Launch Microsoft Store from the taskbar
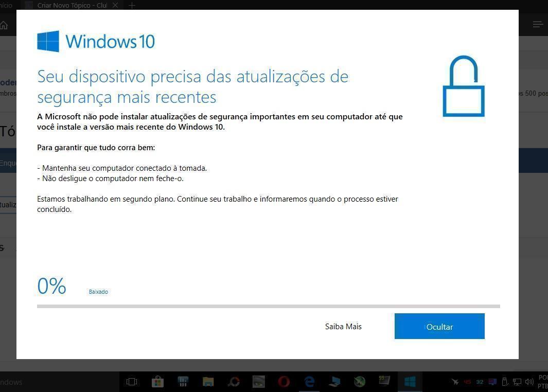The image size is (548, 392). 157,382
